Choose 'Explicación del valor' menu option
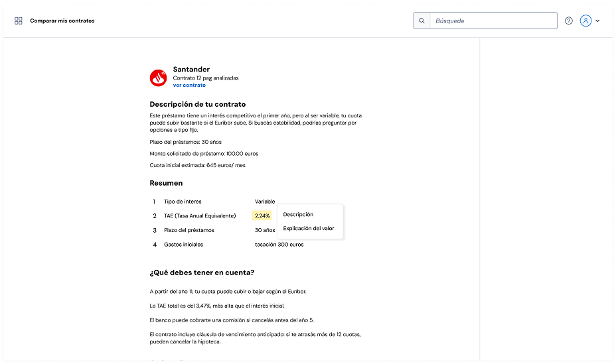Viewport: 616px width, 364px height. [x=309, y=229]
